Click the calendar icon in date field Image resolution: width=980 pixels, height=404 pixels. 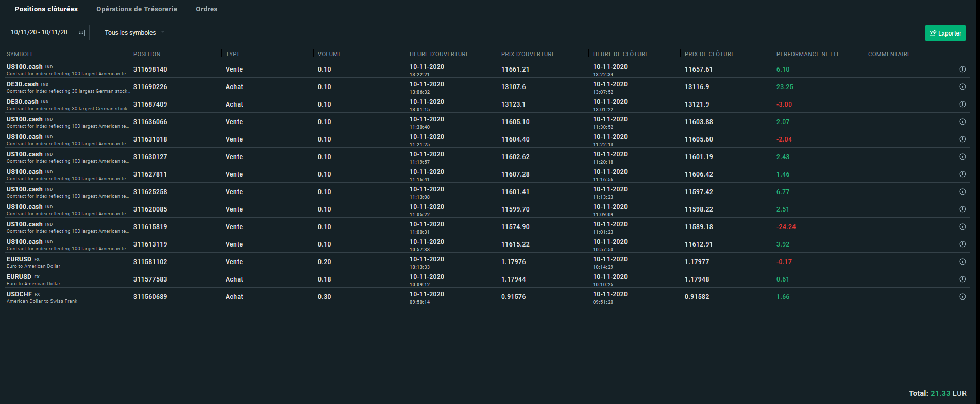[81, 33]
